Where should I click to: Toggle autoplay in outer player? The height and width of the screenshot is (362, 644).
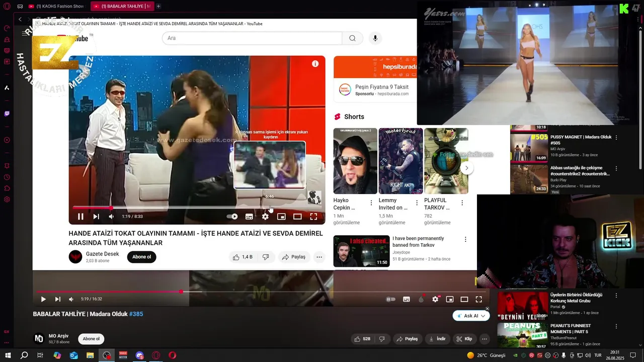click(x=390, y=299)
